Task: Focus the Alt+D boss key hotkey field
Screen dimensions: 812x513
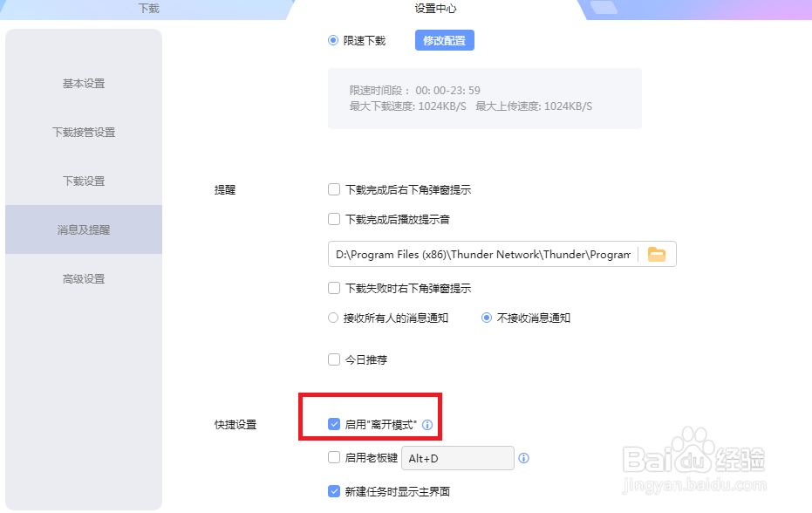Action: (x=458, y=458)
